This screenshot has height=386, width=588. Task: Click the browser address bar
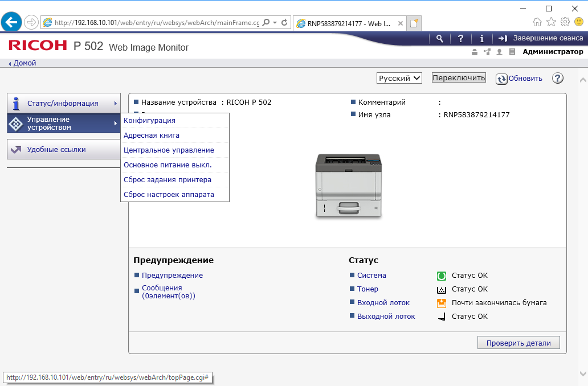coord(157,23)
